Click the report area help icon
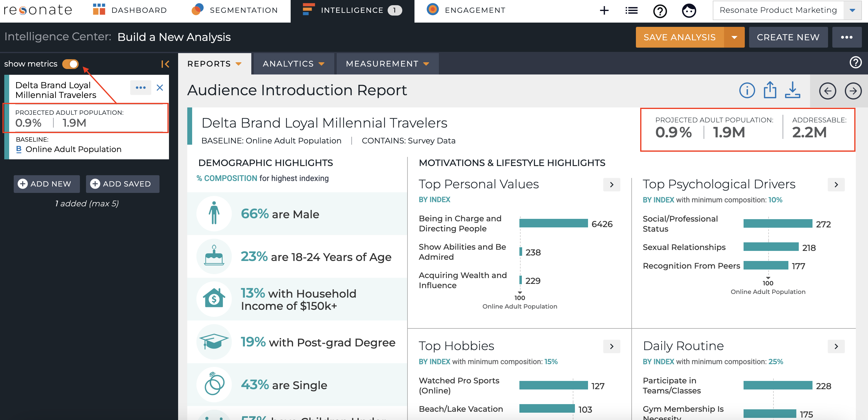This screenshot has width=868, height=420. pyautogui.click(x=855, y=62)
